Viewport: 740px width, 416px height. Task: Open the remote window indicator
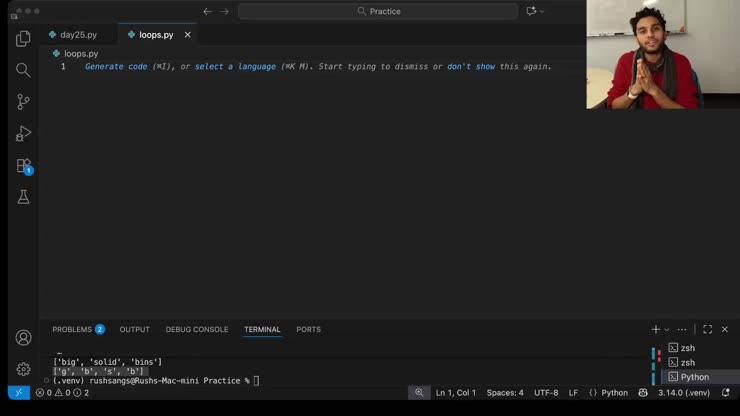[x=19, y=393]
